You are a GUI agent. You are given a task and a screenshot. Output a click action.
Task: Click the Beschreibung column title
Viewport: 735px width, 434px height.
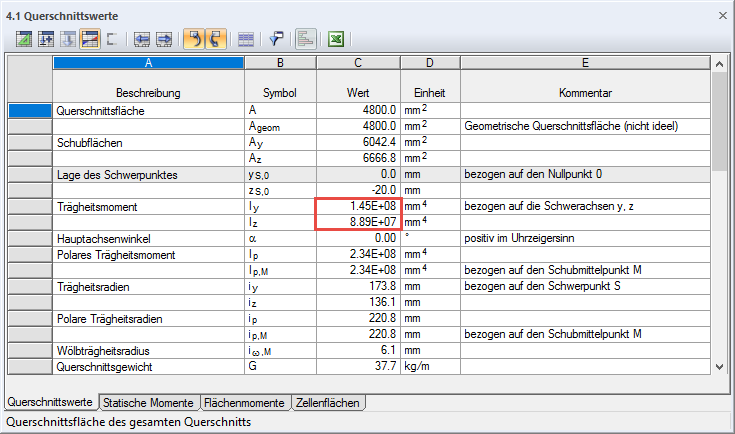148,93
